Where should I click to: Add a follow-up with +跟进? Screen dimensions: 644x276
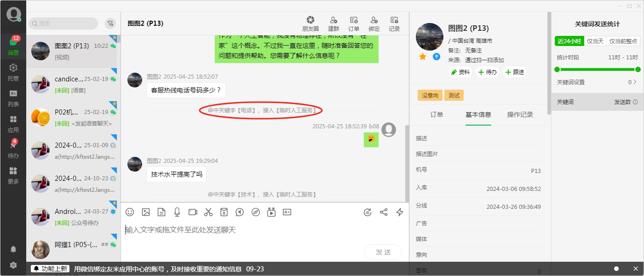pos(514,72)
